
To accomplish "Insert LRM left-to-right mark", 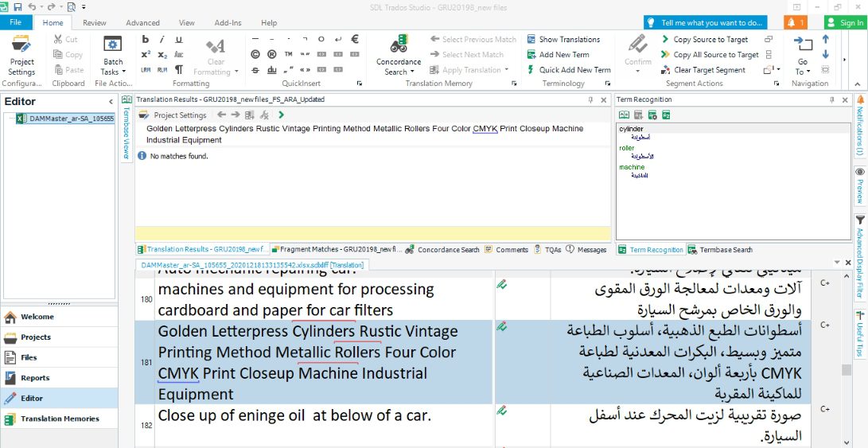I will point(146,70).
